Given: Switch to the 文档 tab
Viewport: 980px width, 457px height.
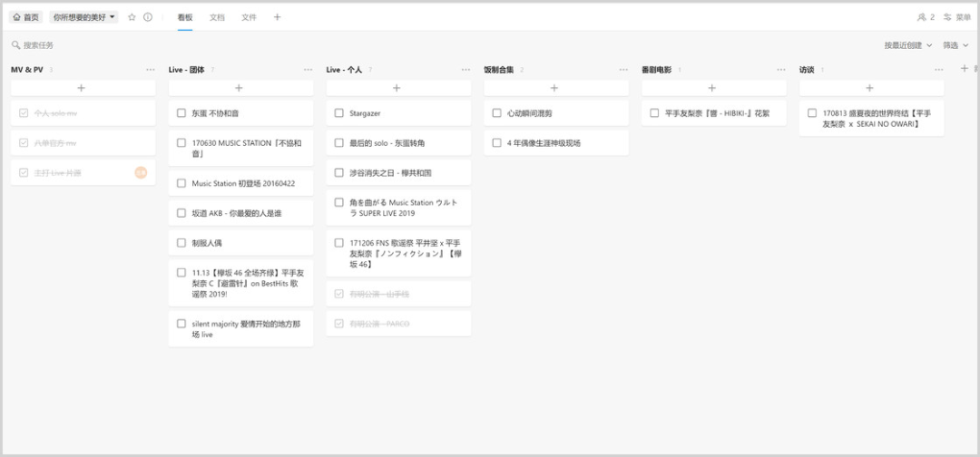Looking at the screenshot, I should [x=217, y=17].
